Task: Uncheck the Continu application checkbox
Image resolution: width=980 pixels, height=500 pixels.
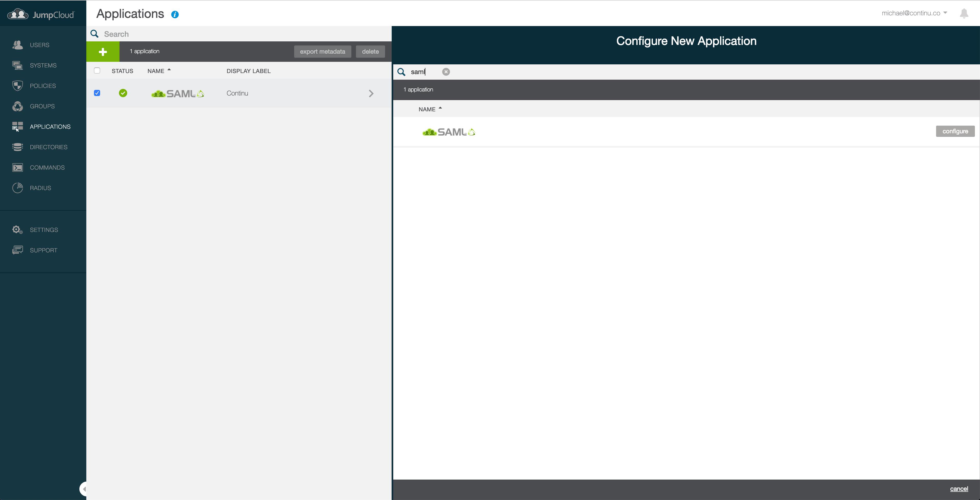Action: point(97,93)
